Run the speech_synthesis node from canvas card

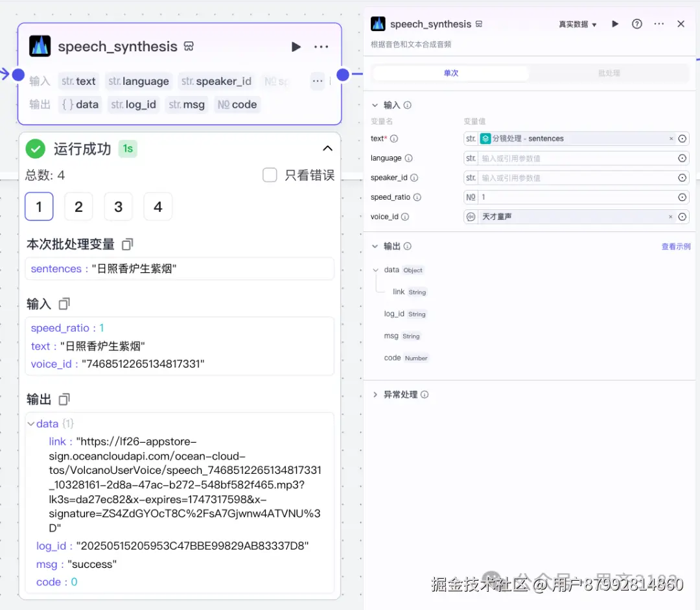click(296, 47)
